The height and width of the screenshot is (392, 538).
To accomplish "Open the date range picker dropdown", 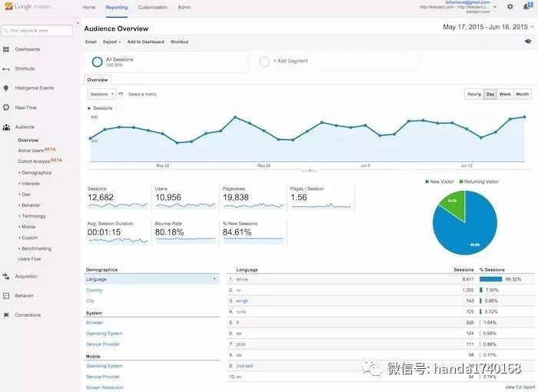I will point(488,27).
